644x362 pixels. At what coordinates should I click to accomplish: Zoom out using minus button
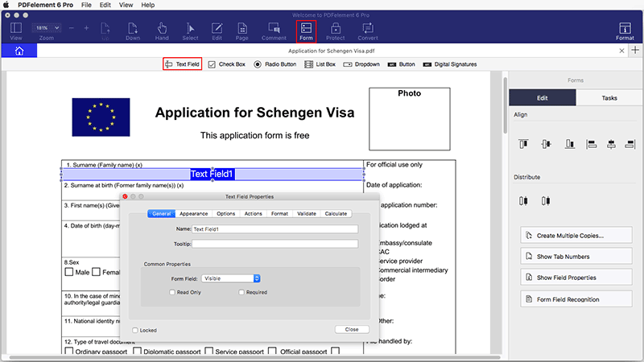click(72, 28)
